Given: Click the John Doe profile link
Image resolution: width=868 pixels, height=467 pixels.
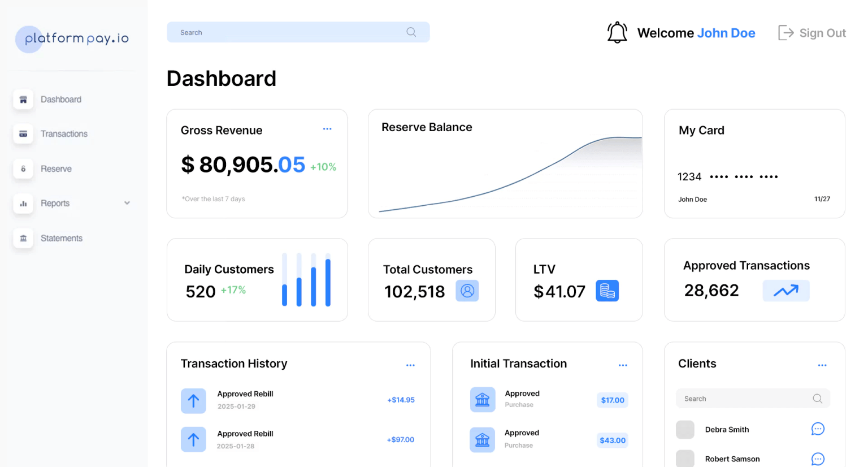Looking at the screenshot, I should (726, 33).
